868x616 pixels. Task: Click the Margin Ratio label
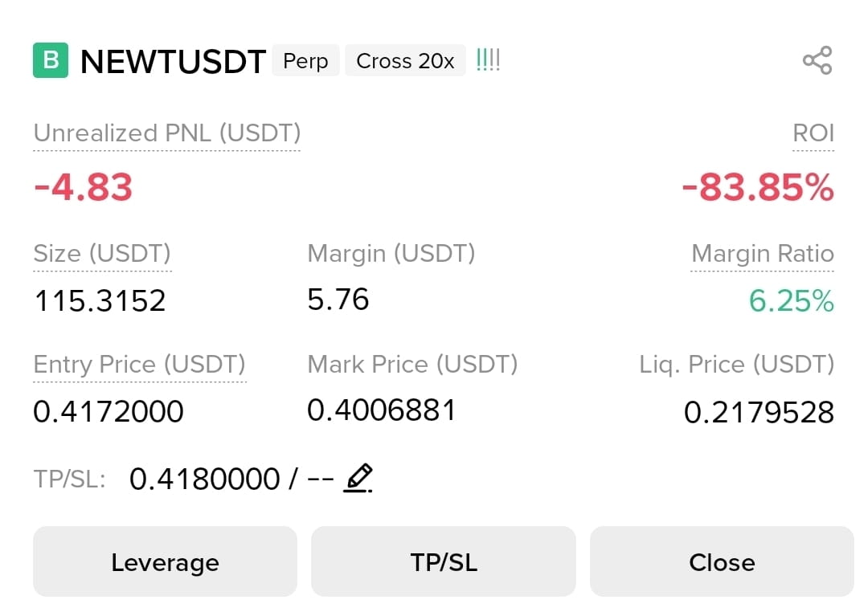tap(762, 254)
